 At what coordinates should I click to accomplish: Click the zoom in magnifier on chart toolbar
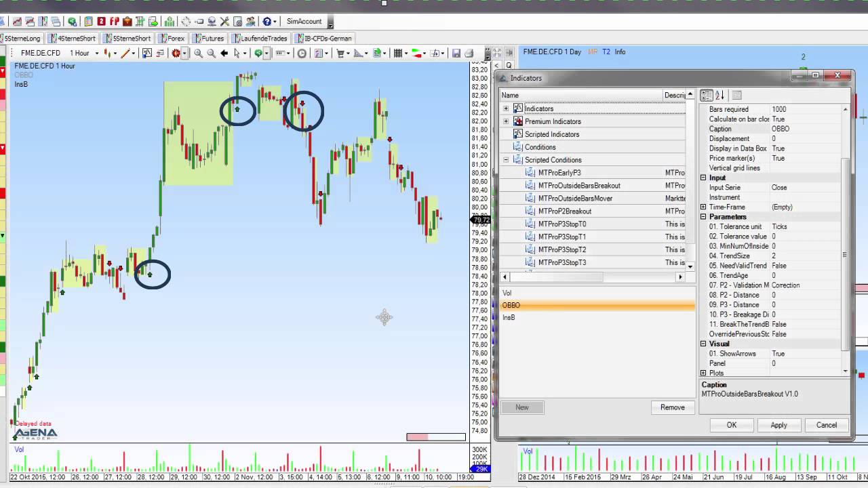click(x=198, y=53)
